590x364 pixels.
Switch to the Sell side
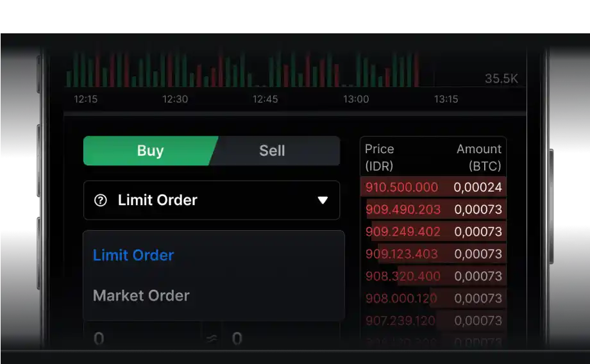pos(272,151)
